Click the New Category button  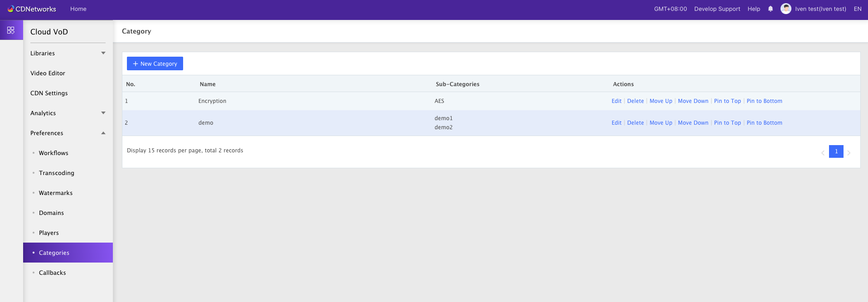(x=155, y=63)
